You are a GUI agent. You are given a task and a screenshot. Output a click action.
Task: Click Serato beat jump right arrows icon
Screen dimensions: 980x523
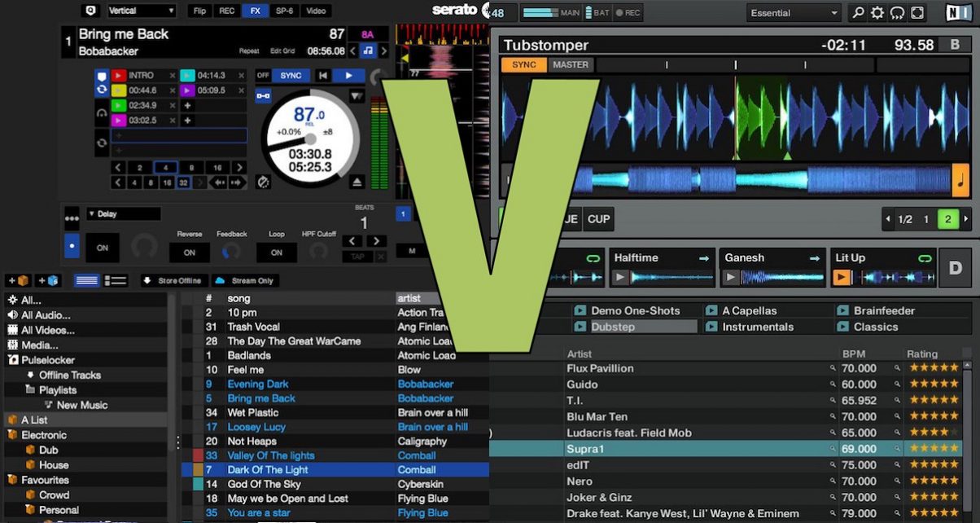pos(238,183)
